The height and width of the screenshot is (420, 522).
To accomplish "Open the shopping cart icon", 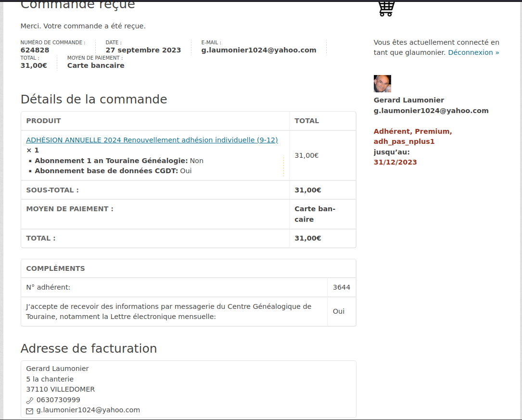I will [386, 8].
